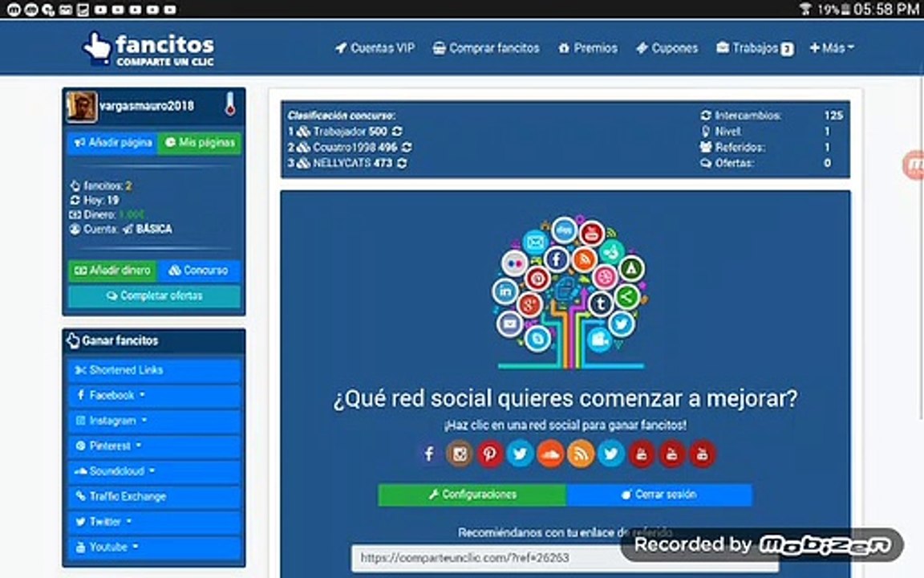The width and height of the screenshot is (924, 578).
Task: Click the social network tree illustration
Action: click(569, 292)
